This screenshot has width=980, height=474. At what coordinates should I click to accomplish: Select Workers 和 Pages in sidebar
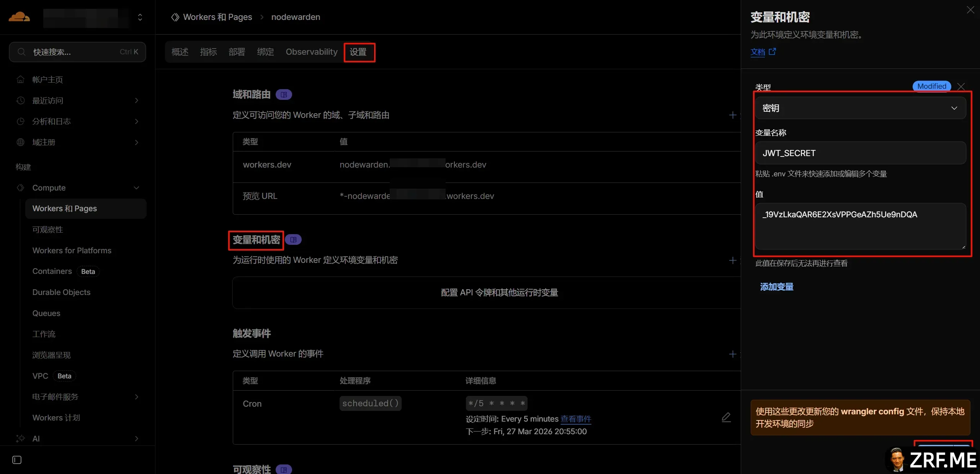86,208
